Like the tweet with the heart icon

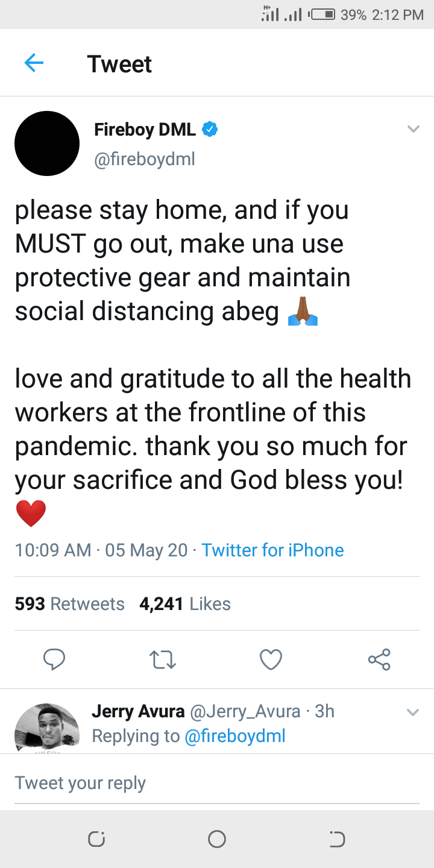271,660
